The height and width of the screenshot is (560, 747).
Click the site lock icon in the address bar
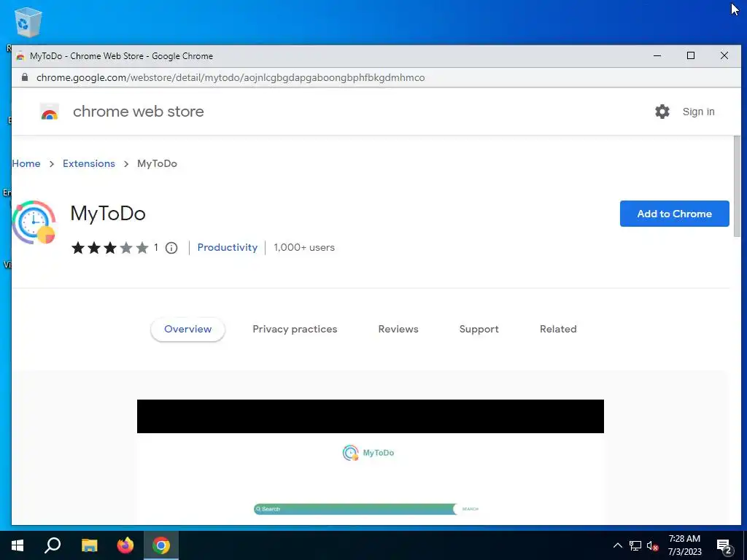(x=24, y=77)
